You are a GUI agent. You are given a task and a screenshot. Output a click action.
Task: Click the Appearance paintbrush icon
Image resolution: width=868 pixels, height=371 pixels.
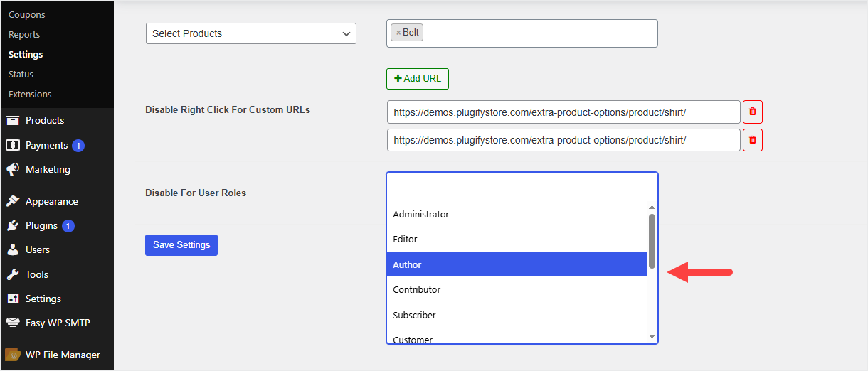13,201
